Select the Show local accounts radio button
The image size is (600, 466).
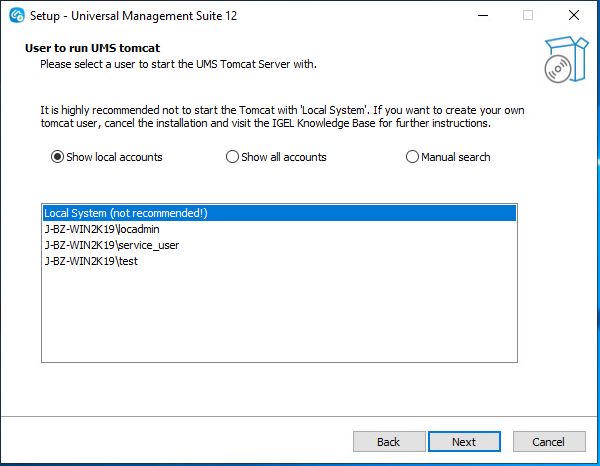coord(57,157)
